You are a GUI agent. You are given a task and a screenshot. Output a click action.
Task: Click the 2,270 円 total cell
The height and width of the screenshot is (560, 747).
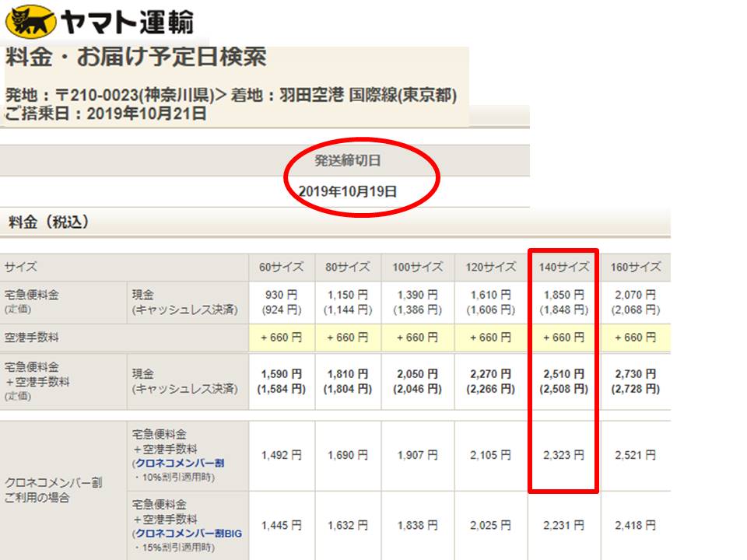tap(491, 381)
